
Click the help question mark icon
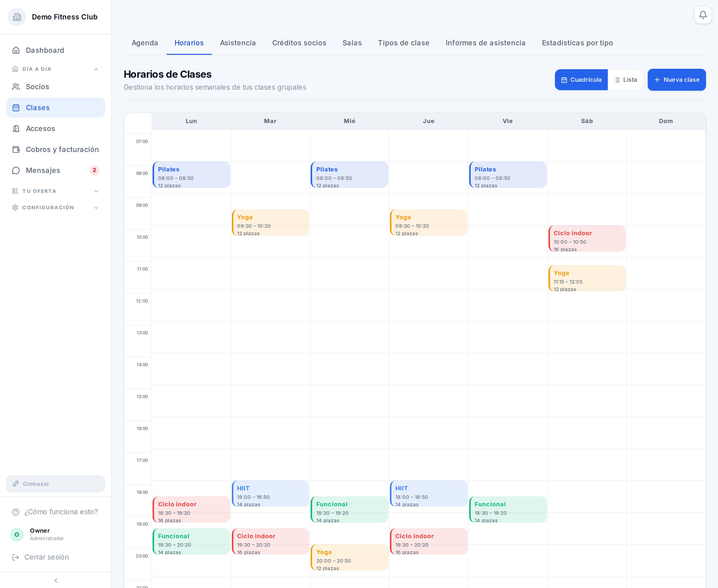point(16,512)
